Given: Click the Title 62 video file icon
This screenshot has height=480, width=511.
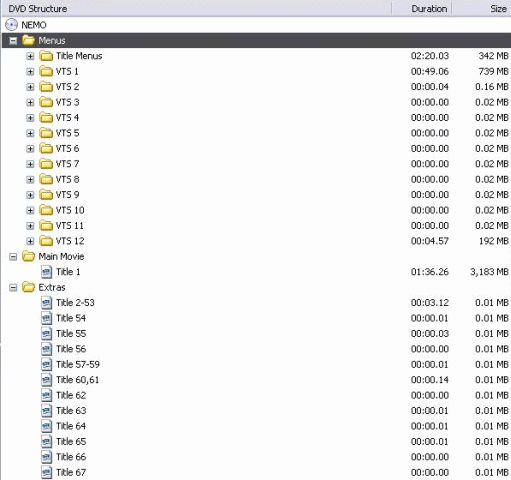Looking at the screenshot, I should [46, 395].
